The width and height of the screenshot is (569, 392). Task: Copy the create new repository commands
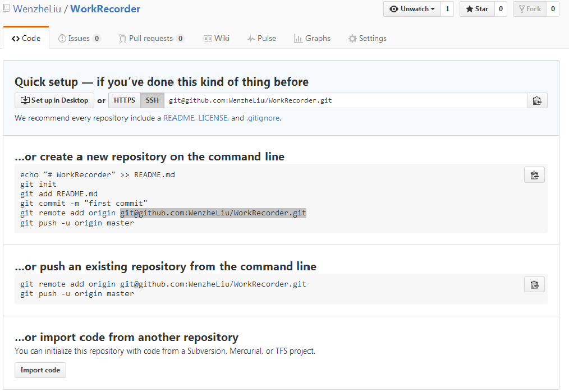click(534, 175)
